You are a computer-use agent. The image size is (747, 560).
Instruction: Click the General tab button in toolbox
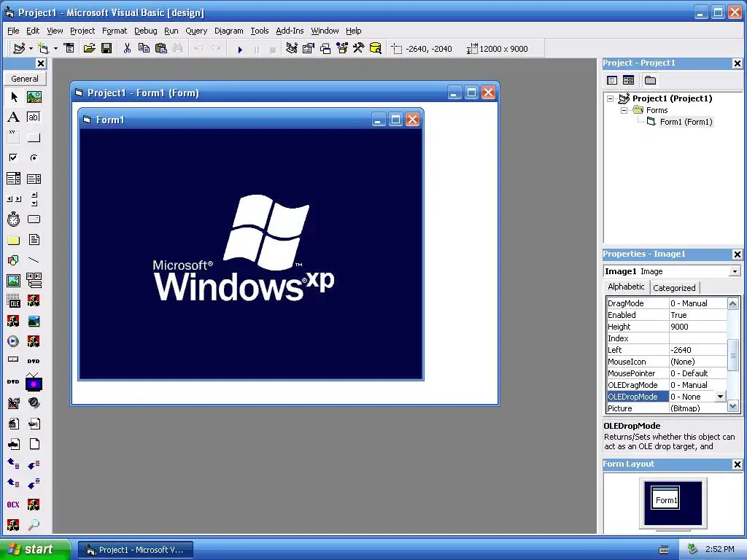tap(25, 79)
